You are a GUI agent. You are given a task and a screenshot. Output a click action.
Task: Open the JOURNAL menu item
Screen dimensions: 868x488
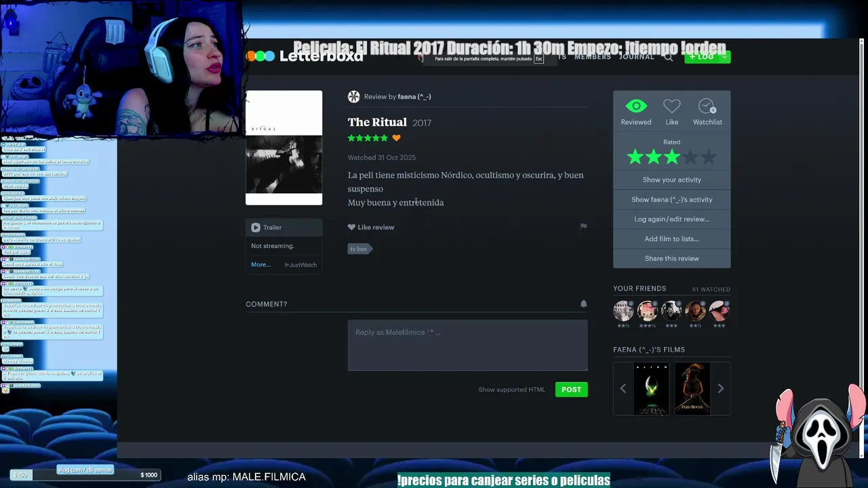pyautogui.click(x=637, y=57)
